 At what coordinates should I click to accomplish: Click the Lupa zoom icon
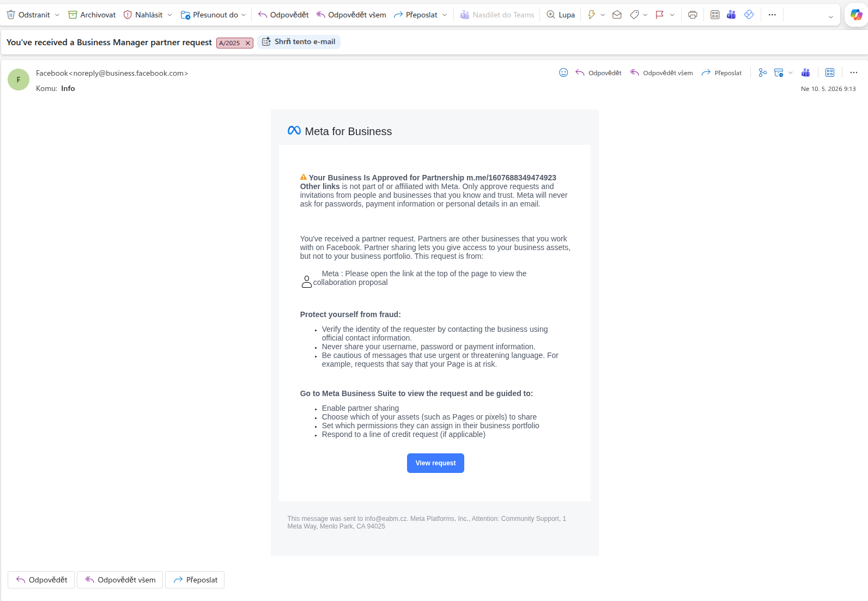click(561, 15)
